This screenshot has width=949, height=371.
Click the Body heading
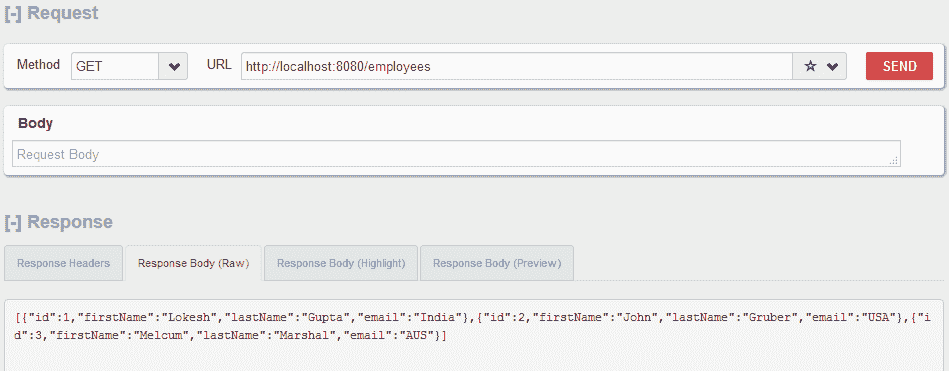35,123
